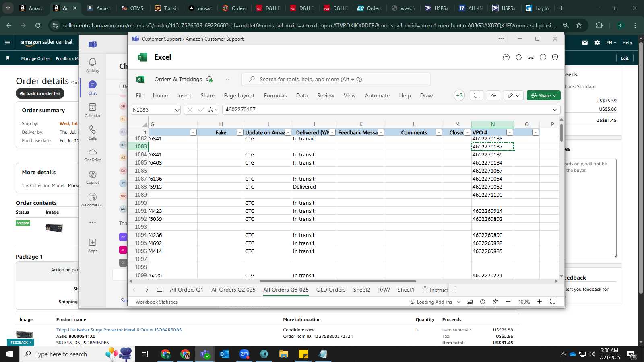644x362 pixels.
Task: Open Chat in Teams sidebar
Action: pyautogui.click(x=92, y=87)
